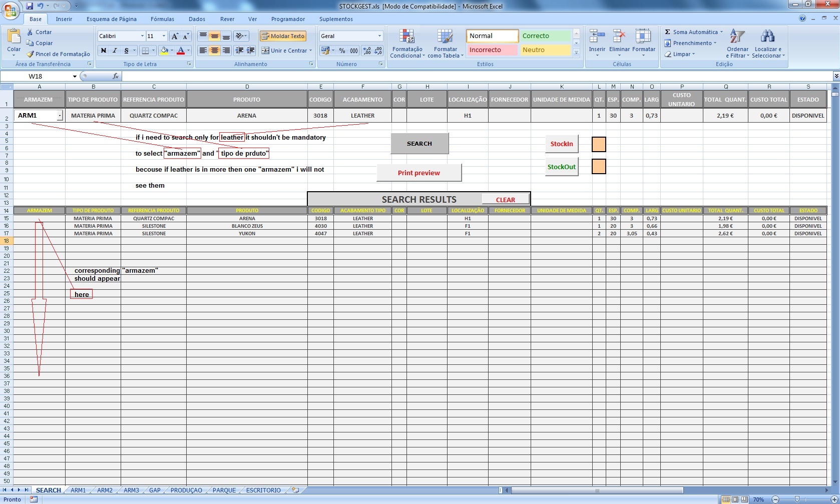
Task: Switch to Page Layout view in status bar
Action: click(735, 499)
